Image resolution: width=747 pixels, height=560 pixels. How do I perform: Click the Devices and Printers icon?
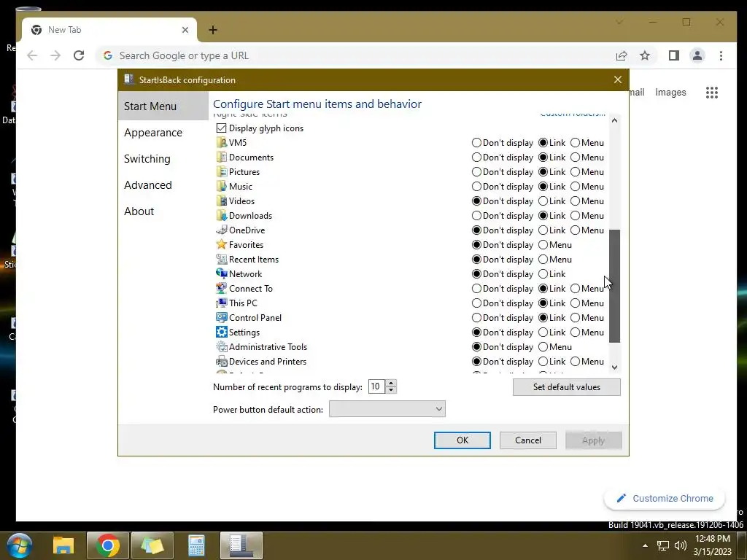(221, 362)
